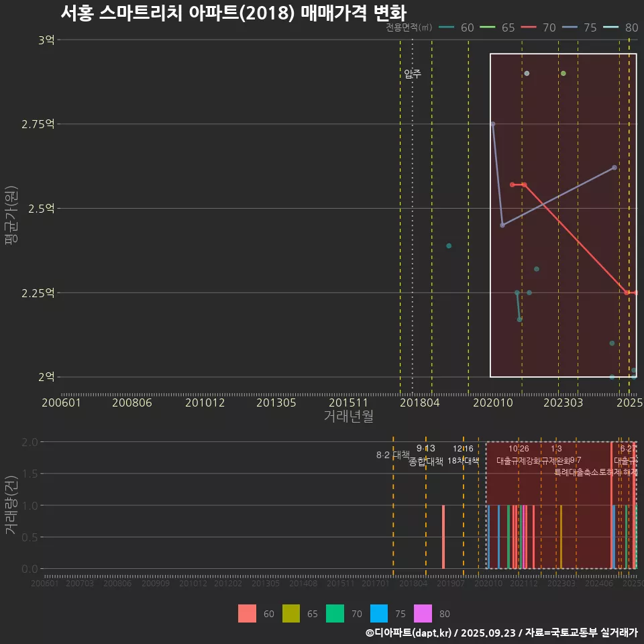This screenshot has height=644, width=644.
Task: Click the 202010 tick on the price chart
Action: tap(493, 402)
